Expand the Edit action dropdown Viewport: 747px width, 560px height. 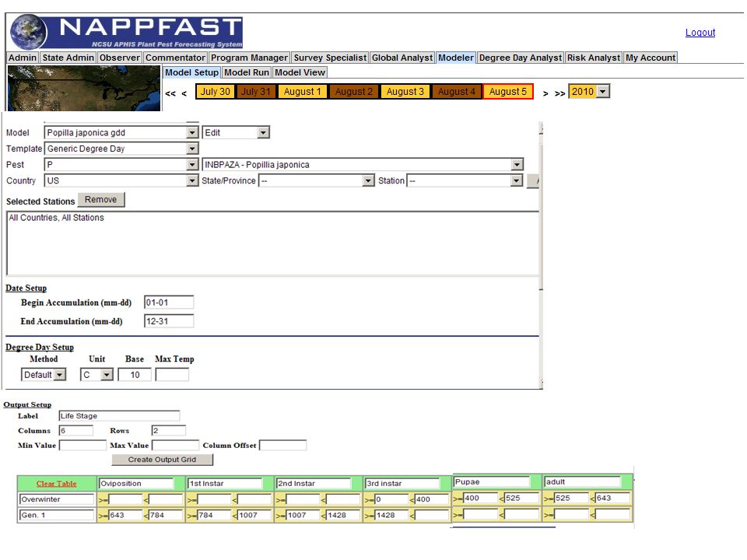tap(236, 132)
